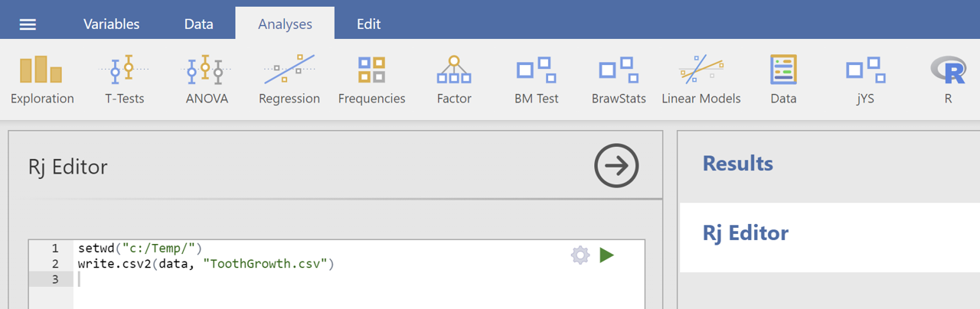This screenshot has width=980, height=309.
Task: Open the R module menu
Action: tap(948, 80)
